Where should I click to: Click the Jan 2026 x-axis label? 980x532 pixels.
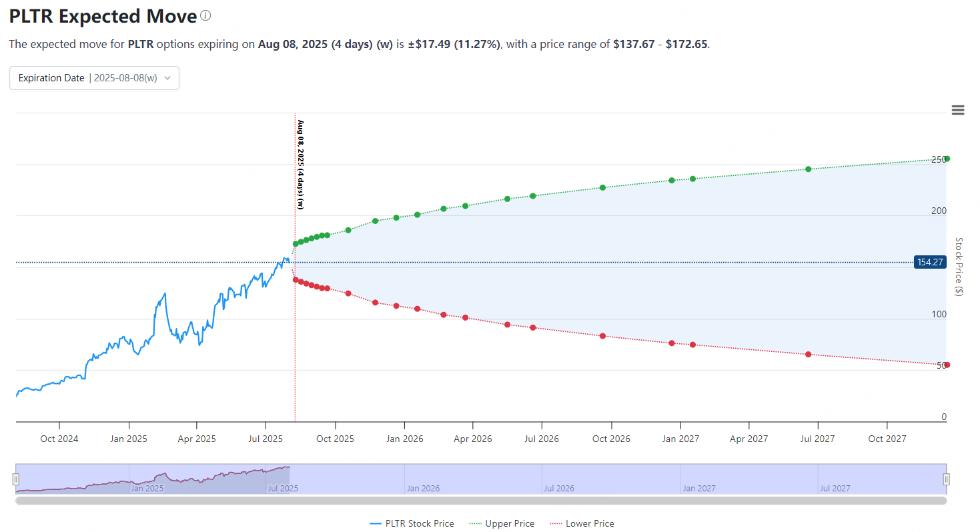pos(404,439)
